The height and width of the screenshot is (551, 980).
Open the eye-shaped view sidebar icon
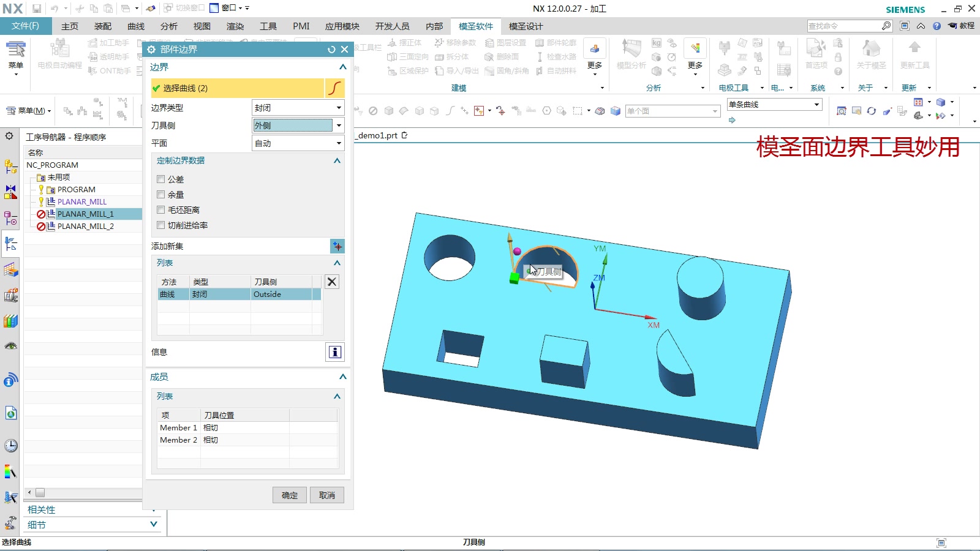(10, 346)
